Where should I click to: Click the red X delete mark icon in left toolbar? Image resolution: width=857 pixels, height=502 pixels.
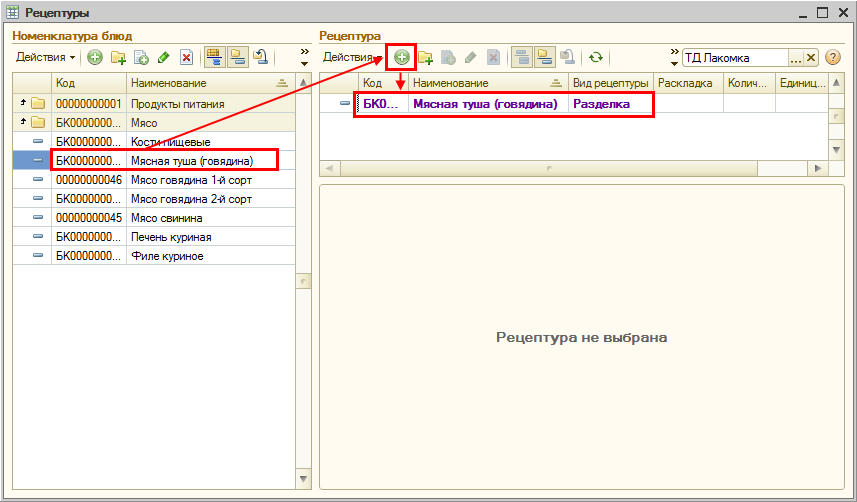185,58
